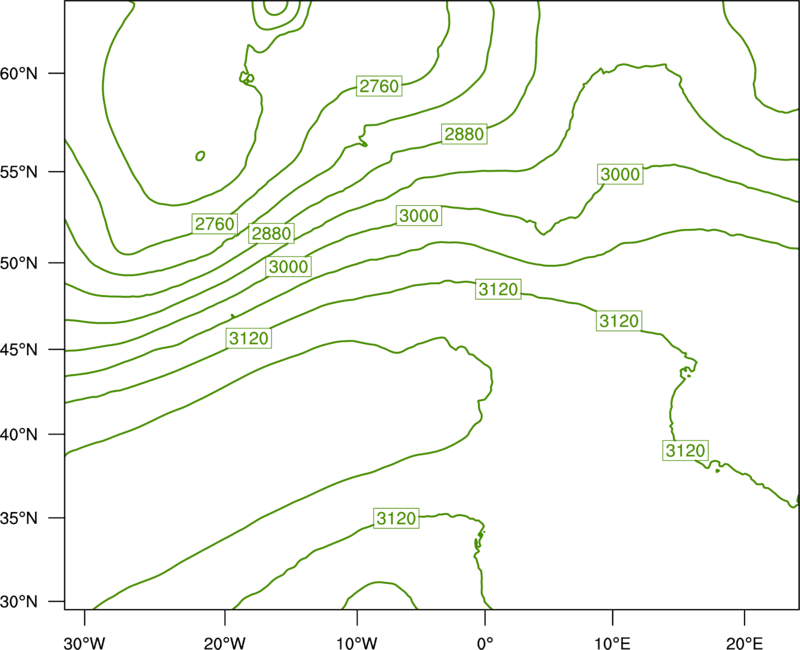Click the 3000 contour label directly below 2880 near 50°N
This screenshot has height=650, width=800.
coord(288,266)
